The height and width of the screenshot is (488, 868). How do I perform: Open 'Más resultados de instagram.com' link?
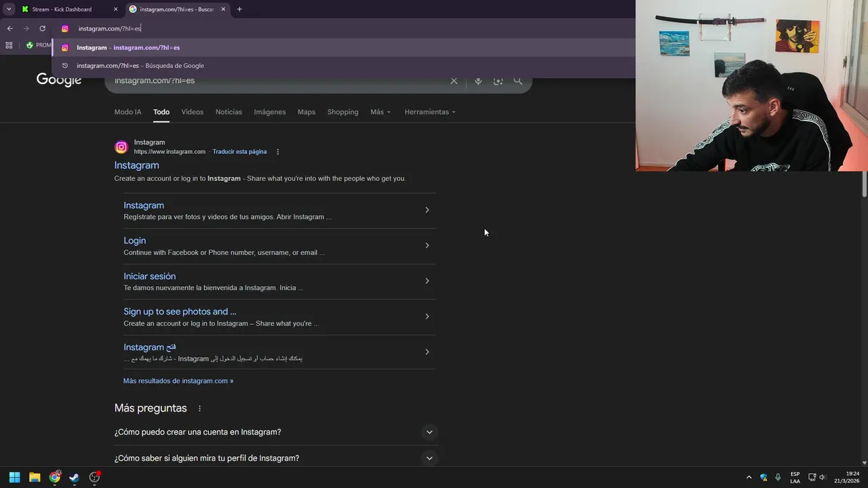click(178, 381)
